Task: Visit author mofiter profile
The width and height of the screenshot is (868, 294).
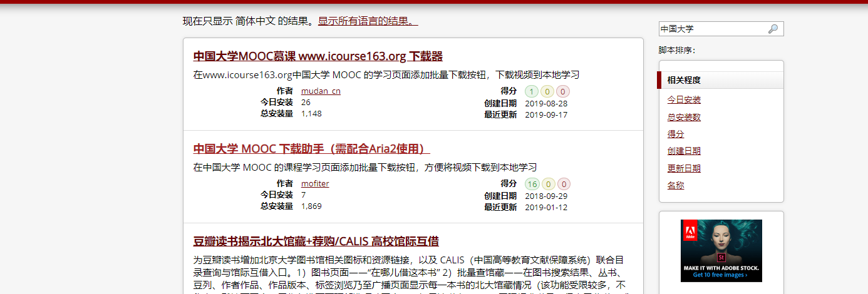Action: coord(315,184)
